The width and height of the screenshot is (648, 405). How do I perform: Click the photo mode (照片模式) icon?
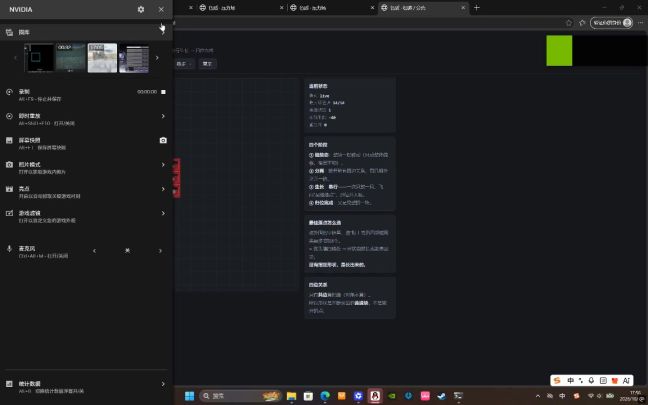point(10,164)
